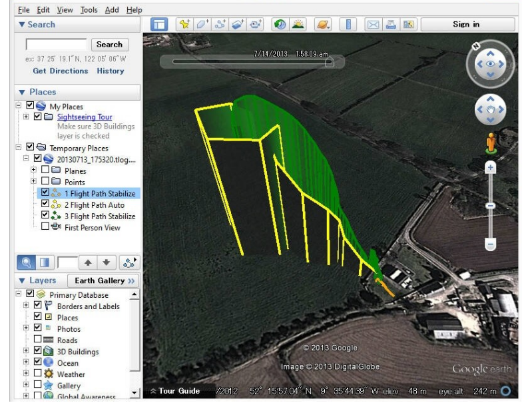Click the Sign in button
Viewport: 532px width, 407px height.
[x=468, y=25]
